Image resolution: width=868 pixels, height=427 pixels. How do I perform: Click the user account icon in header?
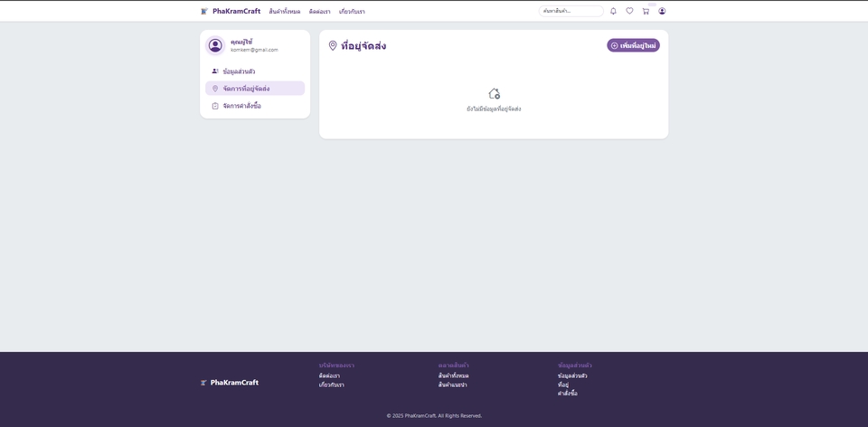point(662,11)
